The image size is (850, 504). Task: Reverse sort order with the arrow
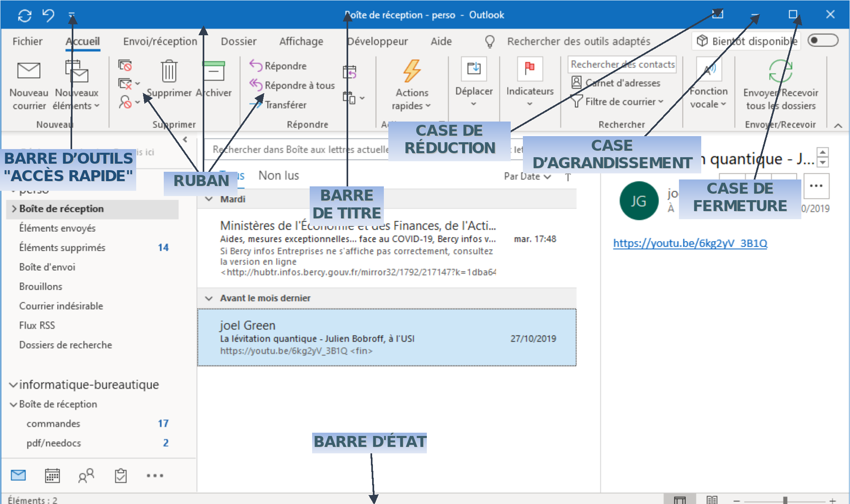568,177
